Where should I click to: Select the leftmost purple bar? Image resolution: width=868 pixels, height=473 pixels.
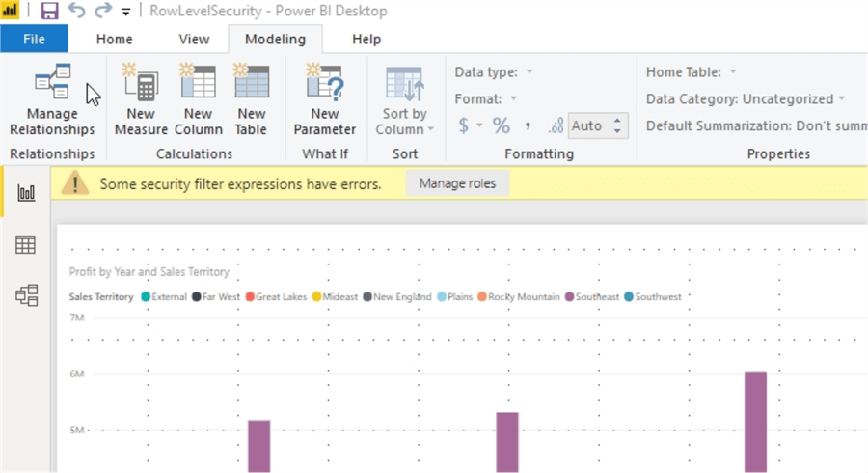click(x=259, y=446)
